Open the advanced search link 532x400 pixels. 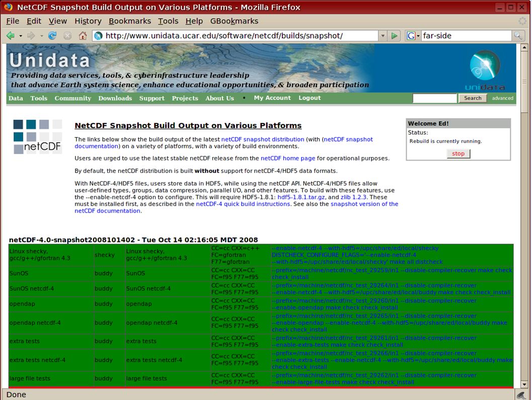click(502, 98)
